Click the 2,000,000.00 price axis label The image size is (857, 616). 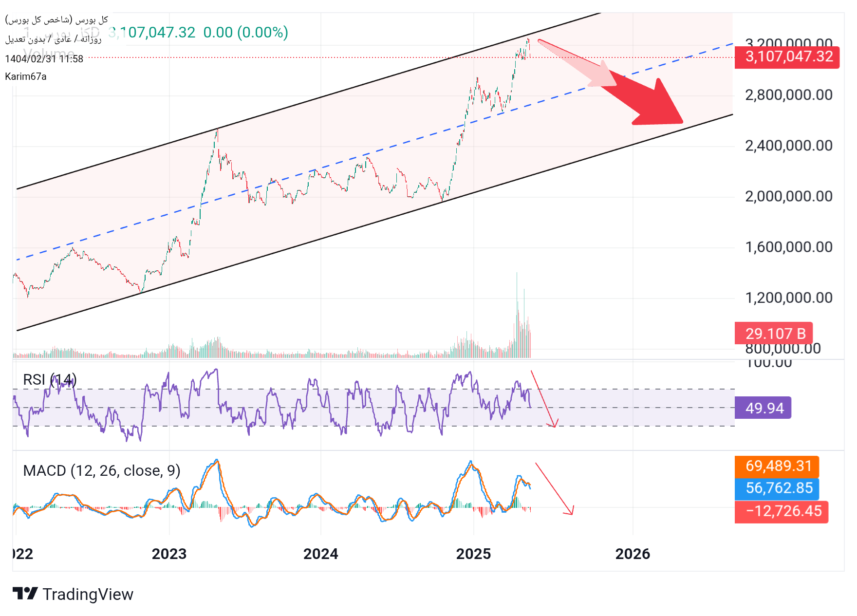pyautogui.click(x=788, y=197)
